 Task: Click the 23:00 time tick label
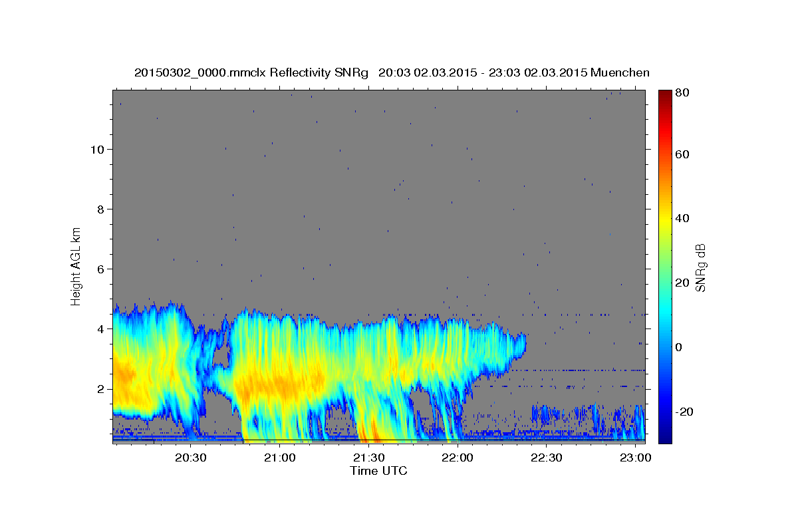click(x=636, y=458)
